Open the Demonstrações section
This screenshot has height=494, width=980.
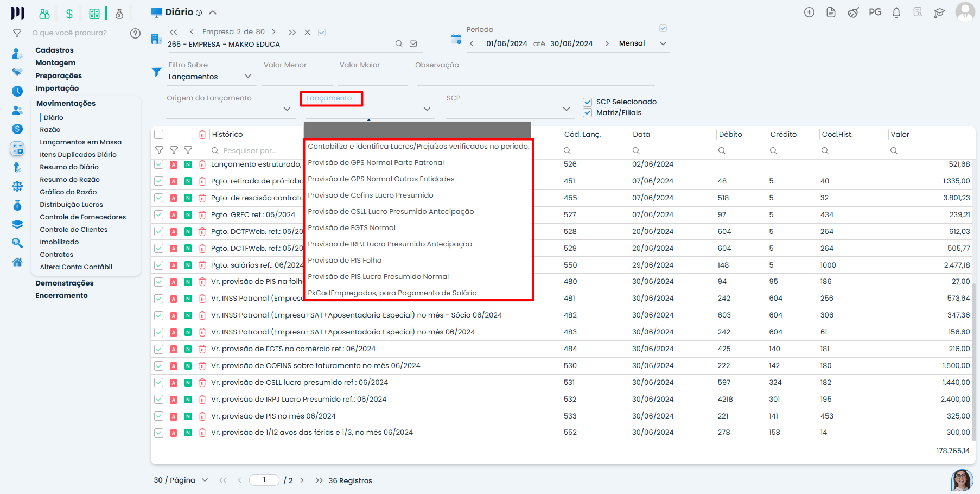(x=64, y=283)
